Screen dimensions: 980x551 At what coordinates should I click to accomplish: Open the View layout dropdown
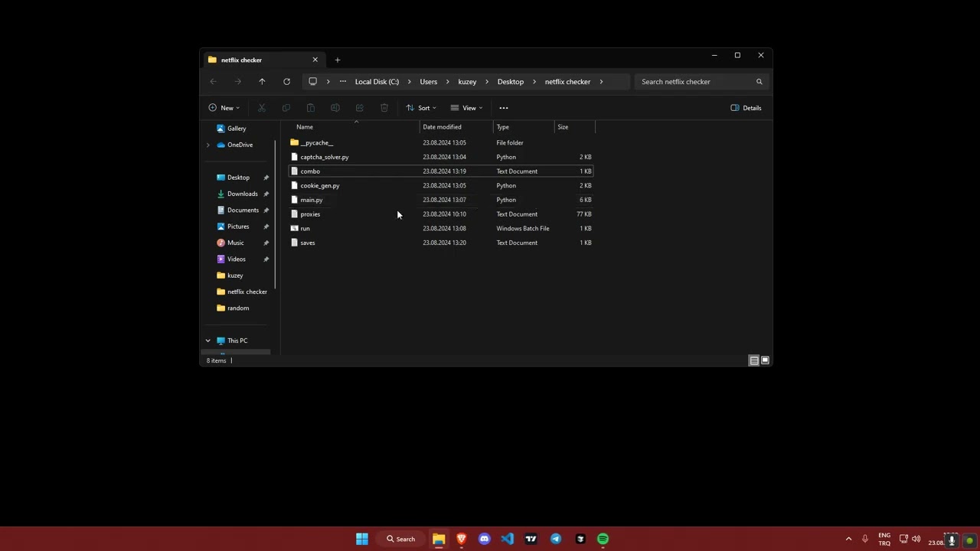point(467,108)
